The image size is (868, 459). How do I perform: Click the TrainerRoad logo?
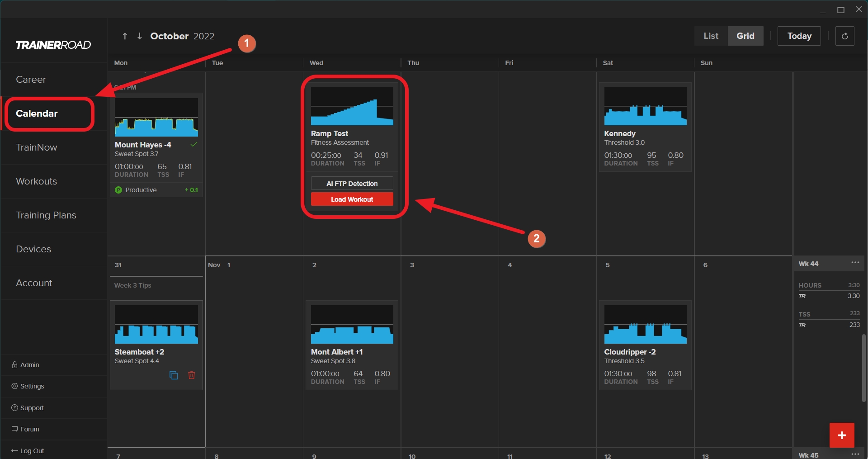click(53, 45)
